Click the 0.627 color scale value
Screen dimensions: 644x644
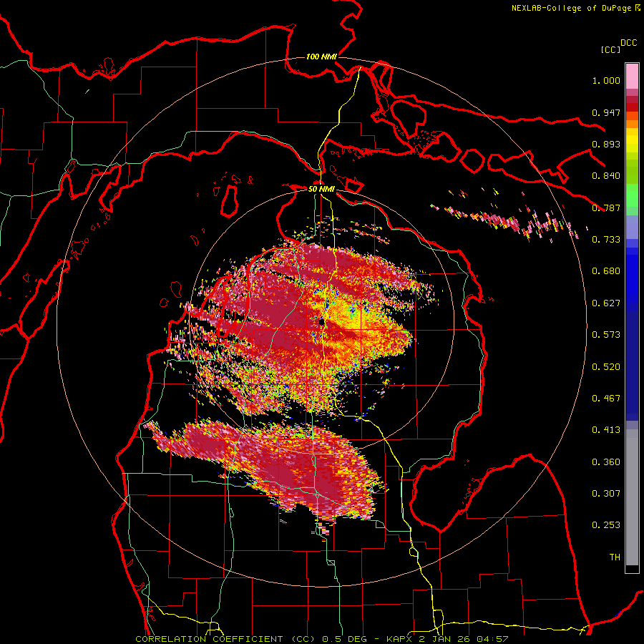(x=606, y=303)
